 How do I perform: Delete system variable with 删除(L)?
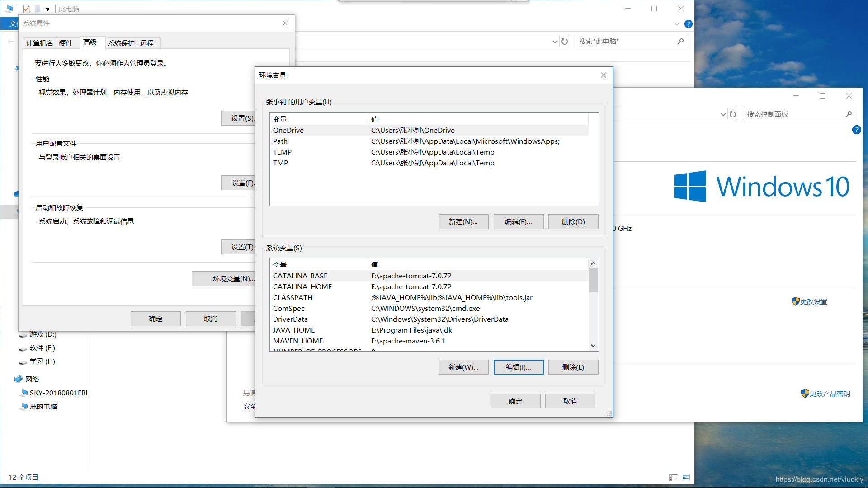click(x=573, y=367)
